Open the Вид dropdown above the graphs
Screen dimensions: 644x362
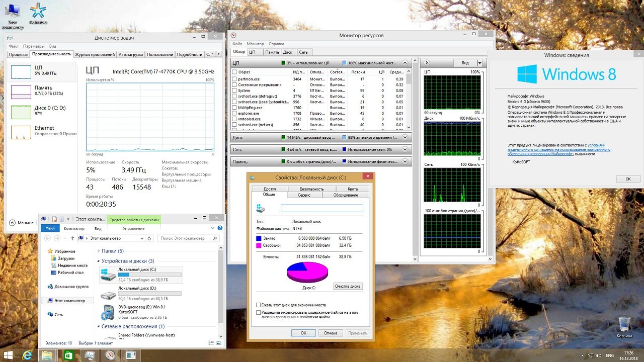click(479, 63)
